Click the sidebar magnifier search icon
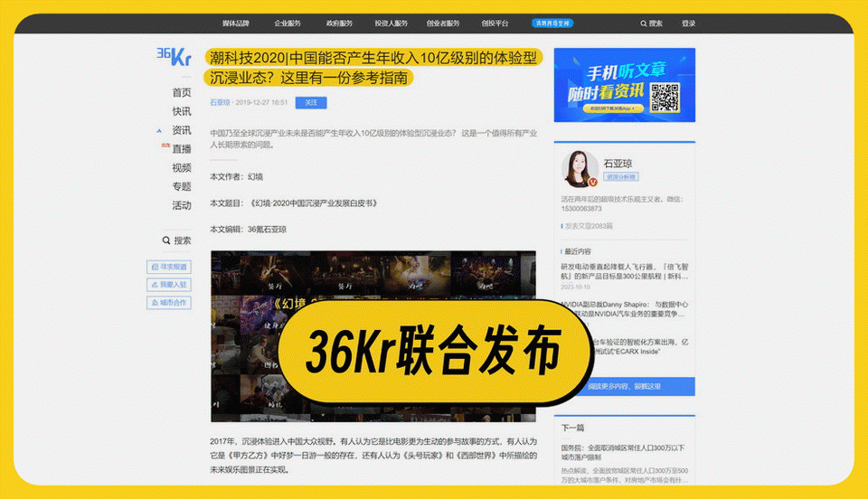 [x=165, y=240]
